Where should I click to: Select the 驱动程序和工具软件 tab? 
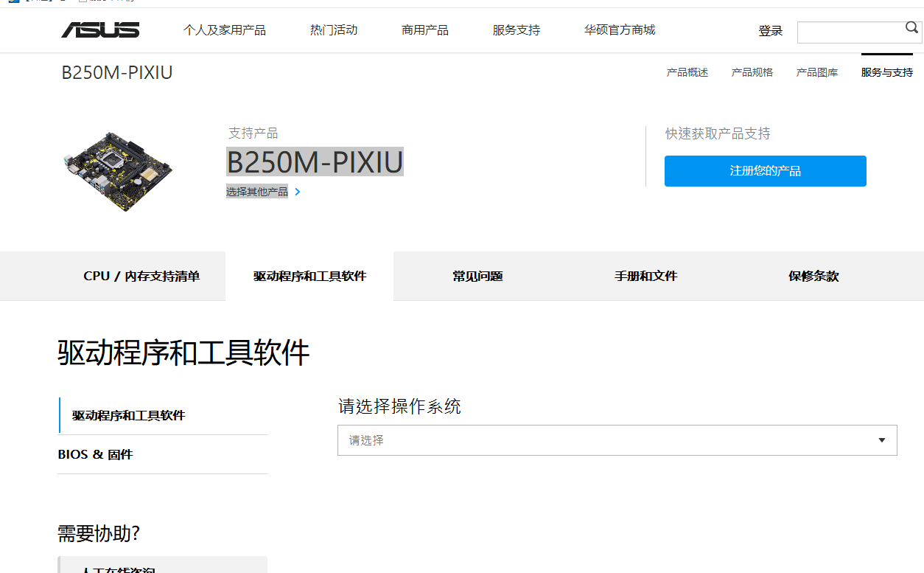309,277
